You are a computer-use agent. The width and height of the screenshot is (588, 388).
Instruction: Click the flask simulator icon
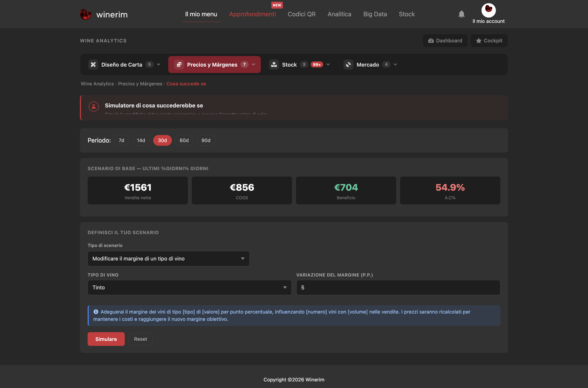point(94,106)
